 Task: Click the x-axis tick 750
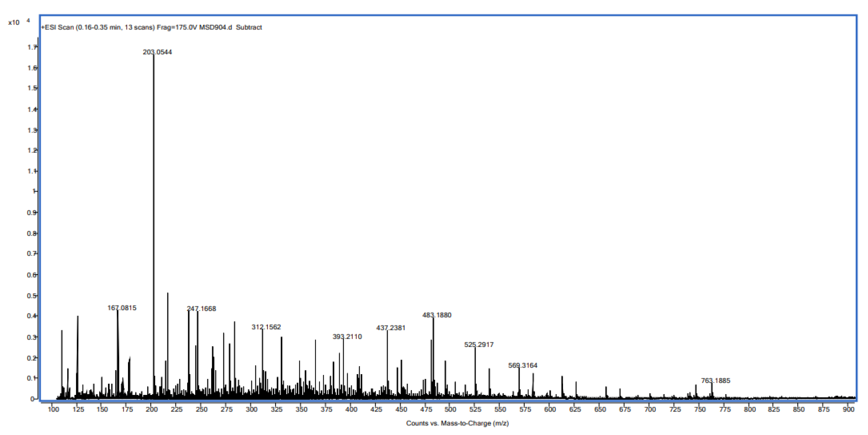(700, 409)
